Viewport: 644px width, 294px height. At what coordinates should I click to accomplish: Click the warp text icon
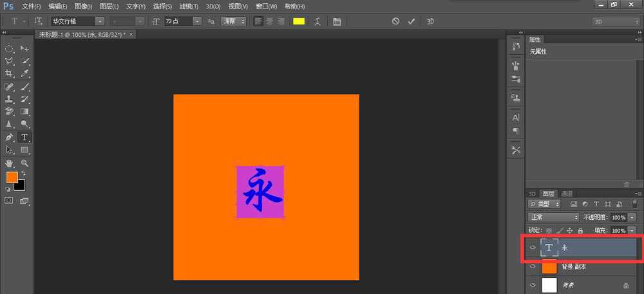coord(317,21)
